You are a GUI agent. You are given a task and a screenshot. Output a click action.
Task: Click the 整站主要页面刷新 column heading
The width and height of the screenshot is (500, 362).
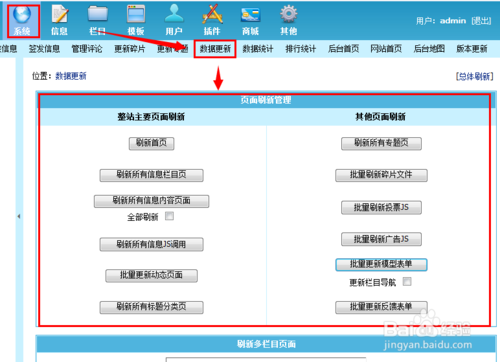point(151,117)
